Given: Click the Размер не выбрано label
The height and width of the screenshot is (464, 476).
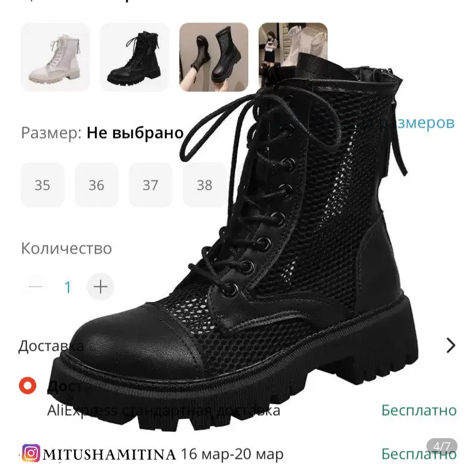Looking at the screenshot, I should [102, 133].
